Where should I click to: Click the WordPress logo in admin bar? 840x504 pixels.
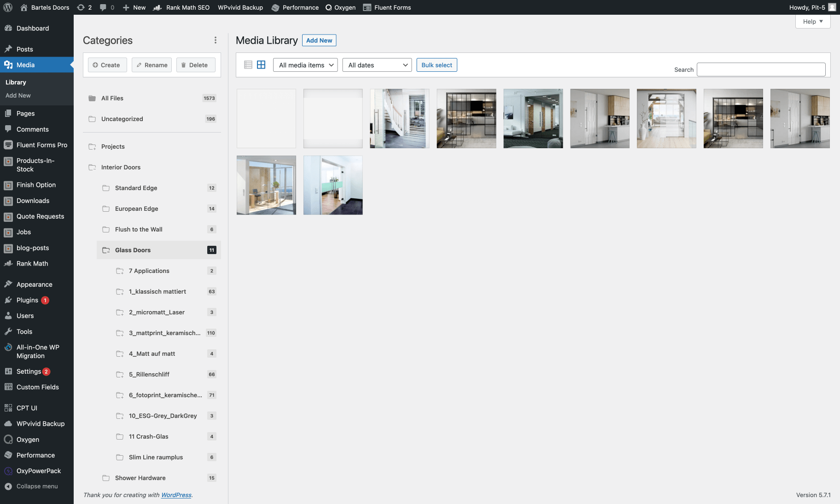(8, 7)
